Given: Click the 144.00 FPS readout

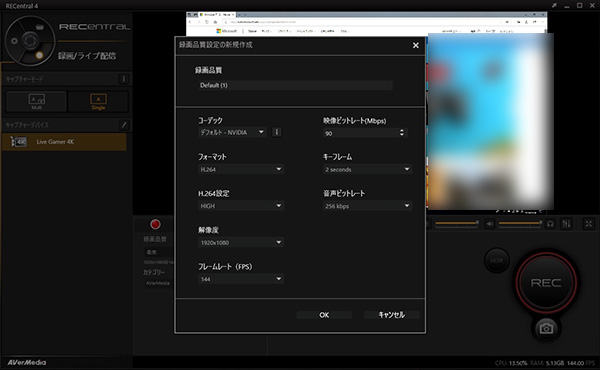Looking at the screenshot, I should [x=581, y=363].
